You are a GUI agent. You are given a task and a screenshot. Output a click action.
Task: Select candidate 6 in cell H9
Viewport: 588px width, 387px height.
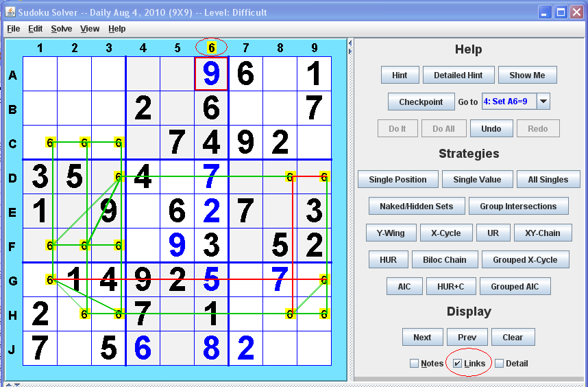324,314
